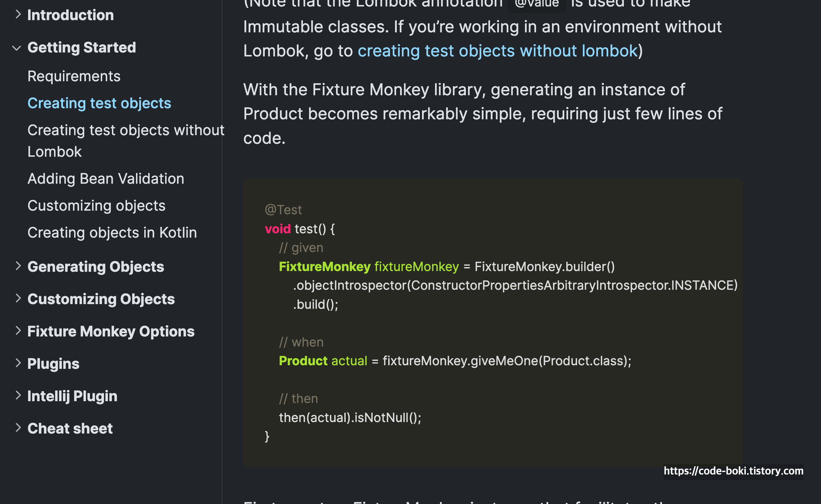Select Creating test objects sidebar item
821x504 pixels.
[x=99, y=103]
